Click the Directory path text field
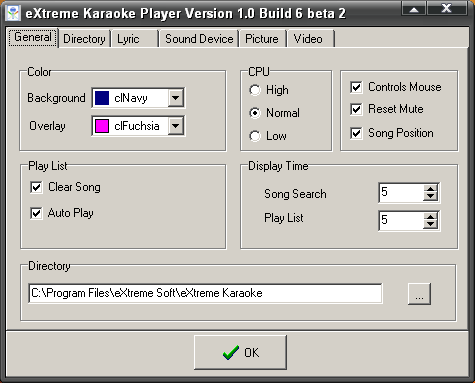This screenshot has height=383, width=475. coord(205,293)
